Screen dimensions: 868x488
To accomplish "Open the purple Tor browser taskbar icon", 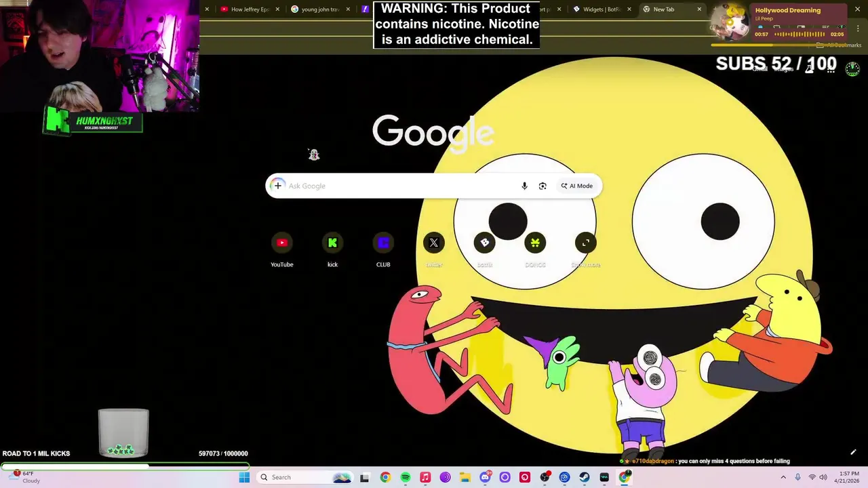I will tap(445, 477).
